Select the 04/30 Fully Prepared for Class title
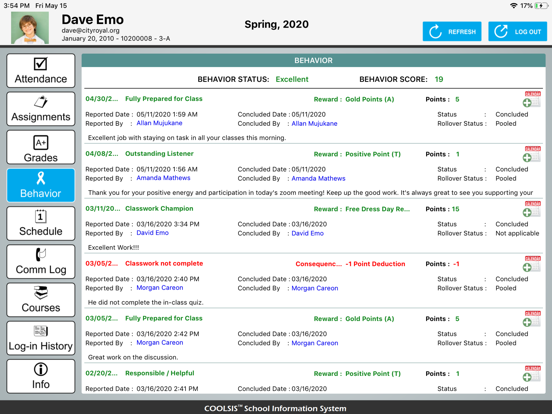Viewport: 552px width, 414px height. pos(164,99)
